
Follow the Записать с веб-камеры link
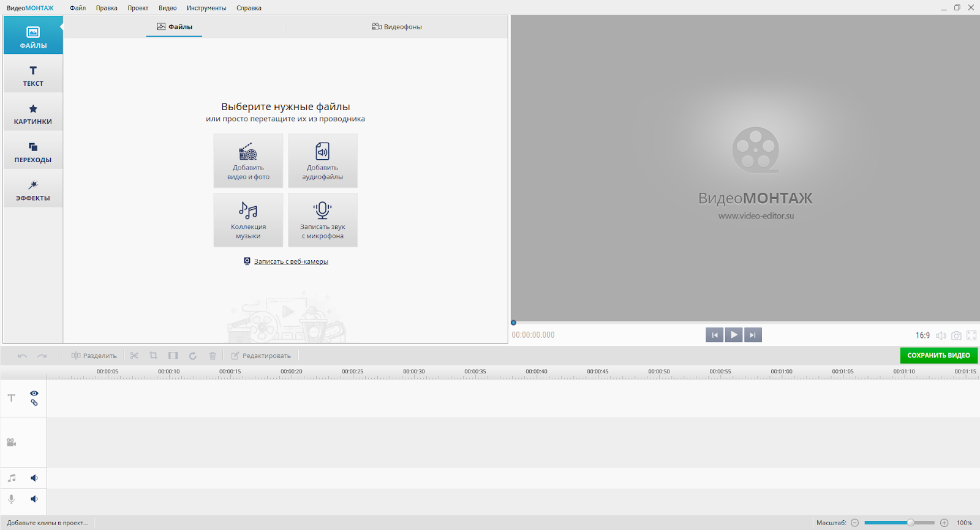[x=291, y=261]
